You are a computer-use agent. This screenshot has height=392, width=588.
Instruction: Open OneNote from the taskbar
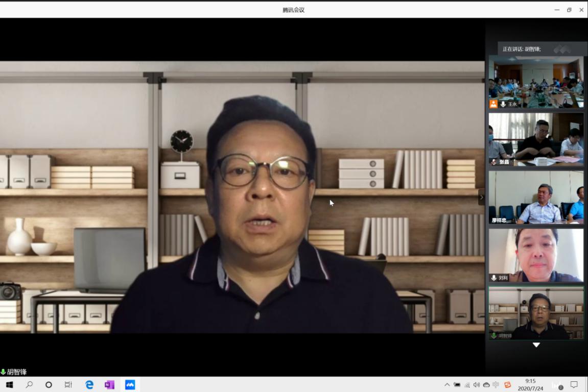[109, 385]
